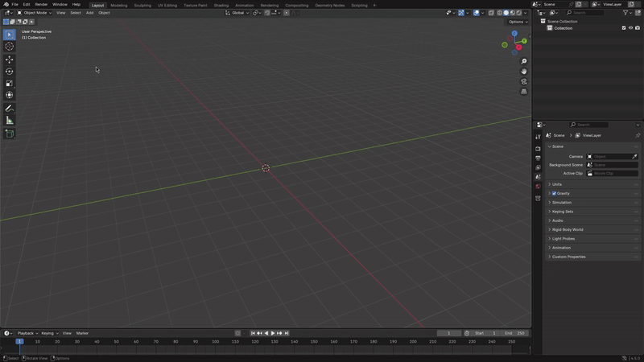The width and height of the screenshot is (644, 362).
Task: Open the Tool properties tab
Action: click(x=538, y=137)
